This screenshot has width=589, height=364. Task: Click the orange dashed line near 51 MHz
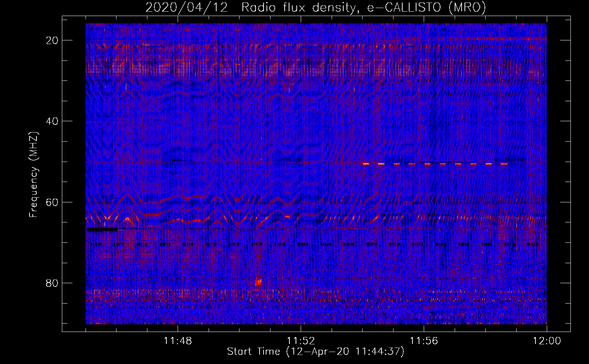point(435,164)
